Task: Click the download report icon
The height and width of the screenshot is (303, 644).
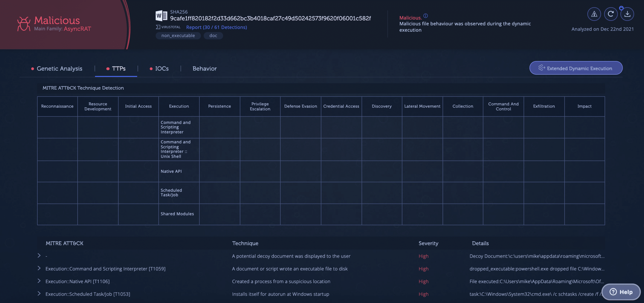Action: (x=627, y=14)
